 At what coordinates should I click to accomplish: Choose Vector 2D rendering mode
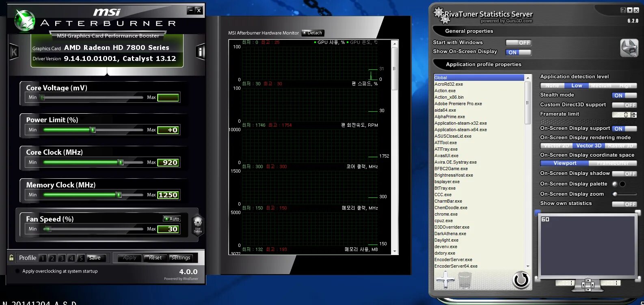556,146
